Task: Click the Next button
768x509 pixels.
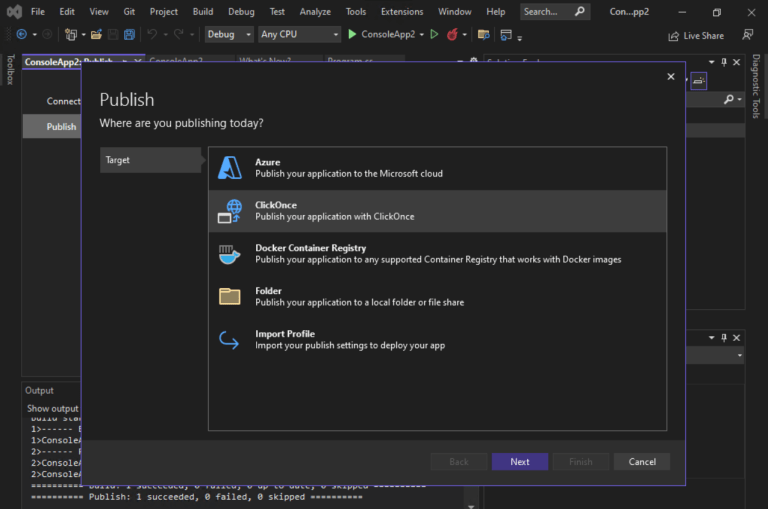Action: pyautogui.click(x=520, y=461)
